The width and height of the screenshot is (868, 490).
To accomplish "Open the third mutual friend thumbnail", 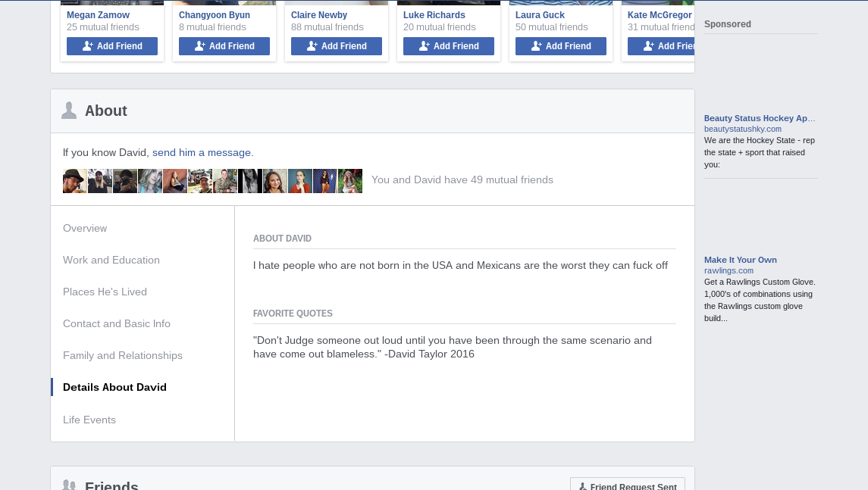I will (x=125, y=181).
